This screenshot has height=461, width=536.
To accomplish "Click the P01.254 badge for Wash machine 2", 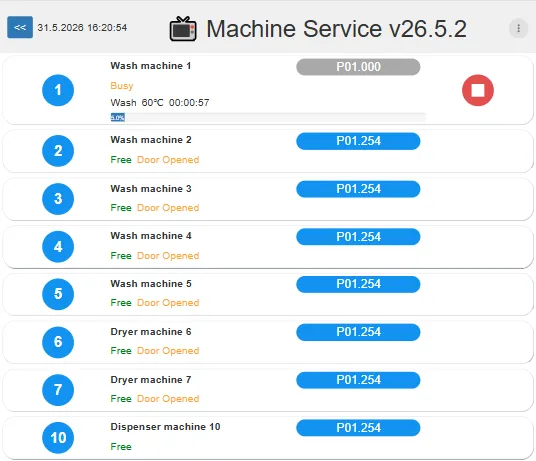I will 358,141.
